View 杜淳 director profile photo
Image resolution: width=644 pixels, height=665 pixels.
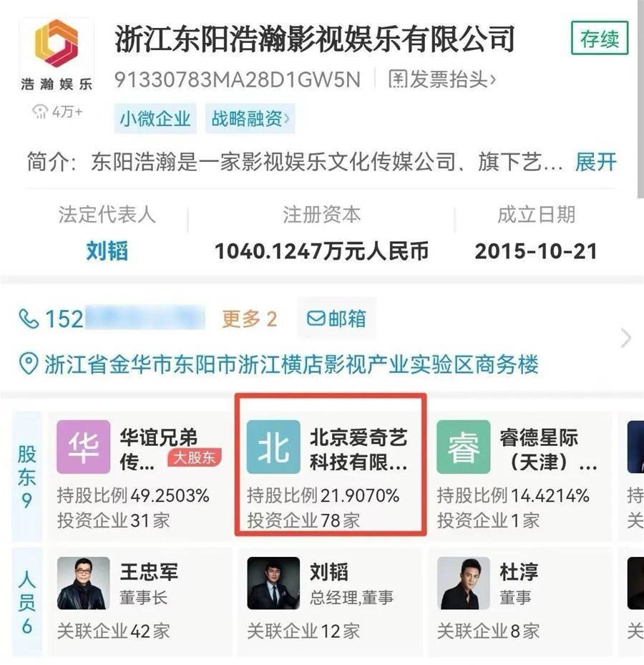tap(464, 583)
